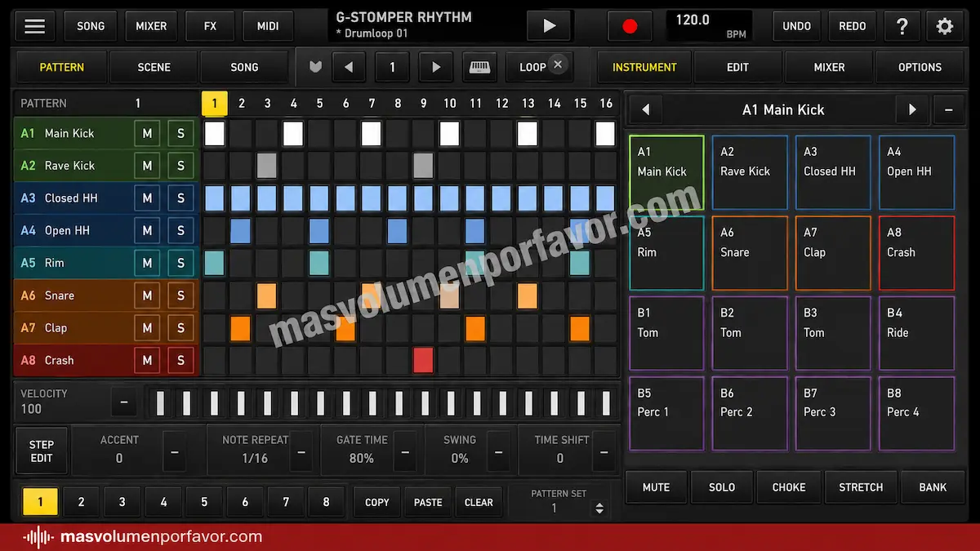This screenshot has width=980, height=551.
Task: Solo the A1 Main Kick track
Action: 180,134
